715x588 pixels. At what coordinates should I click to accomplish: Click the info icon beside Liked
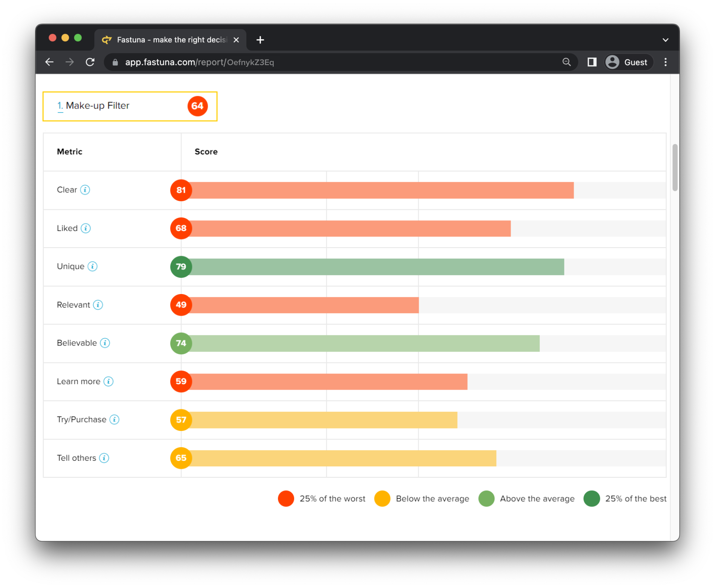coord(86,228)
